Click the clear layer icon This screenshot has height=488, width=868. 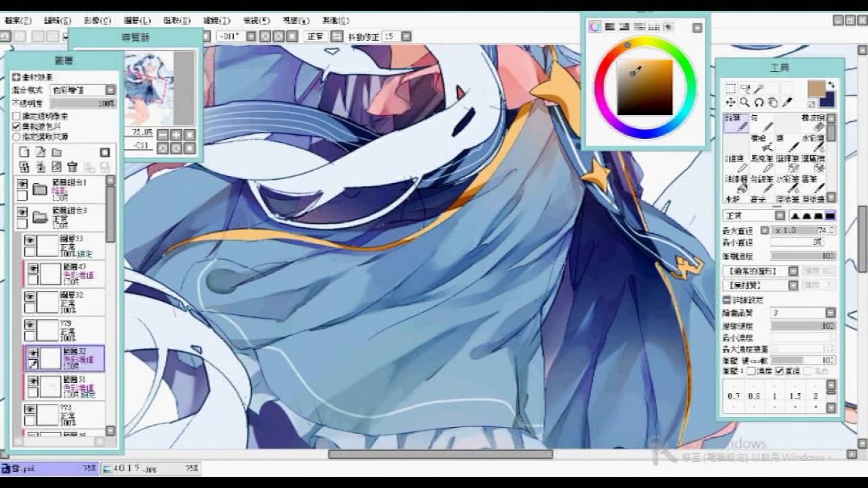tap(57, 167)
